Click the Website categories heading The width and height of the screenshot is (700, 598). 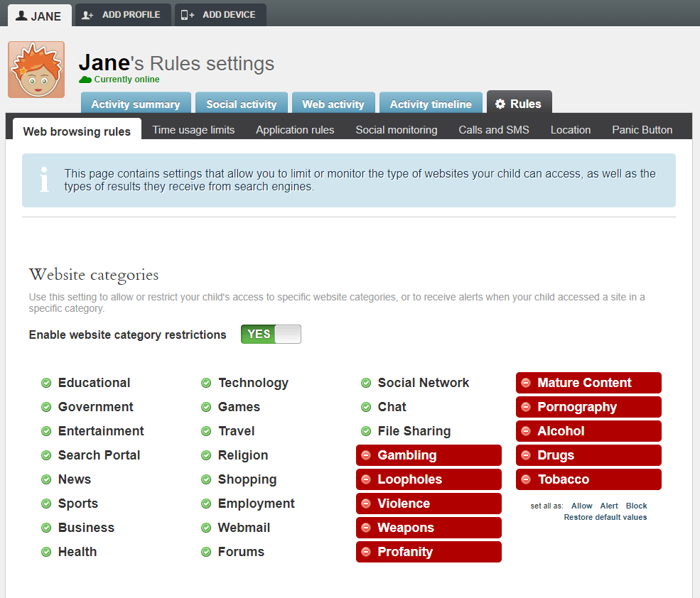[94, 275]
